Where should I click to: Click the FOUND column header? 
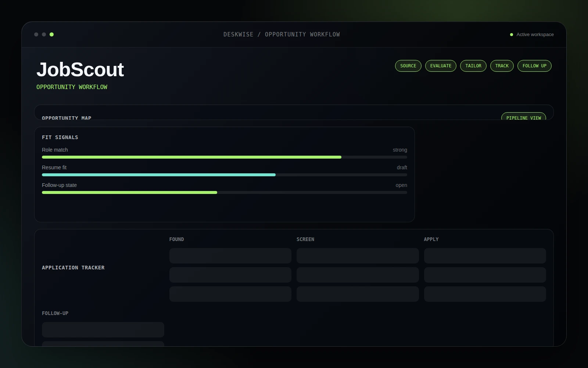pos(176,239)
